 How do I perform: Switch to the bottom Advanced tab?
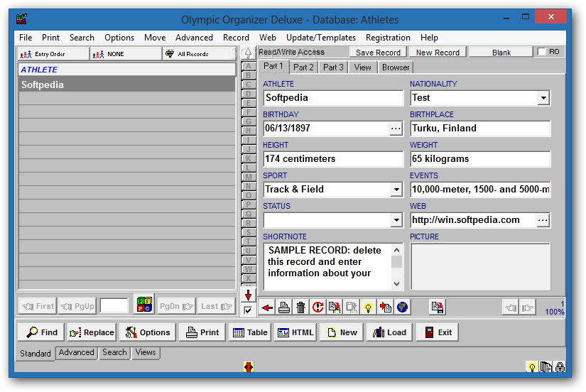(x=76, y=352)
